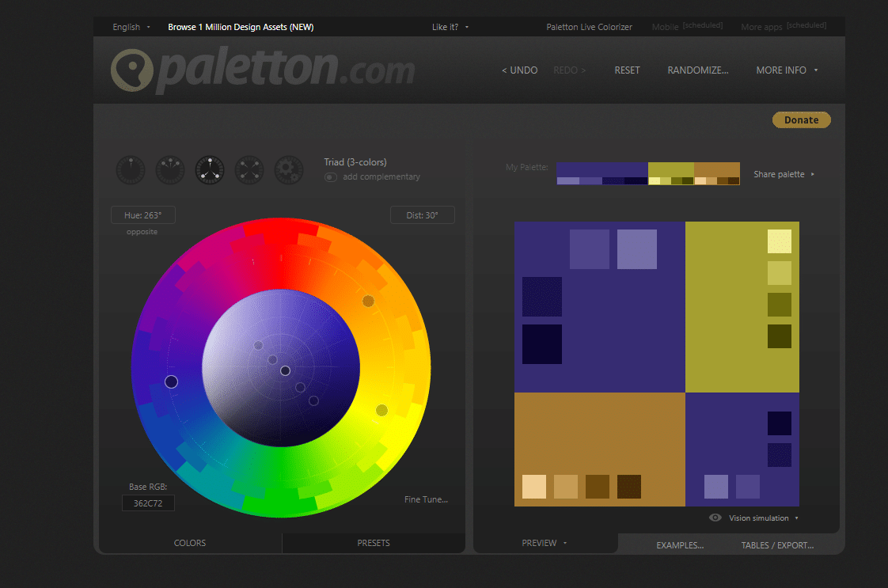Click the Donate button
The width and height of the screenshot is (888, 588).
pos(801,120)
